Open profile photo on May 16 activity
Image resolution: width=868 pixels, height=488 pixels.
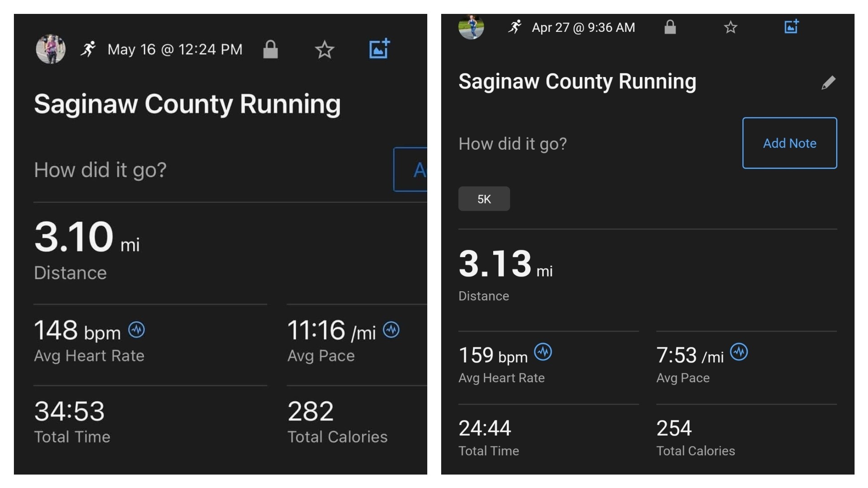51,49
